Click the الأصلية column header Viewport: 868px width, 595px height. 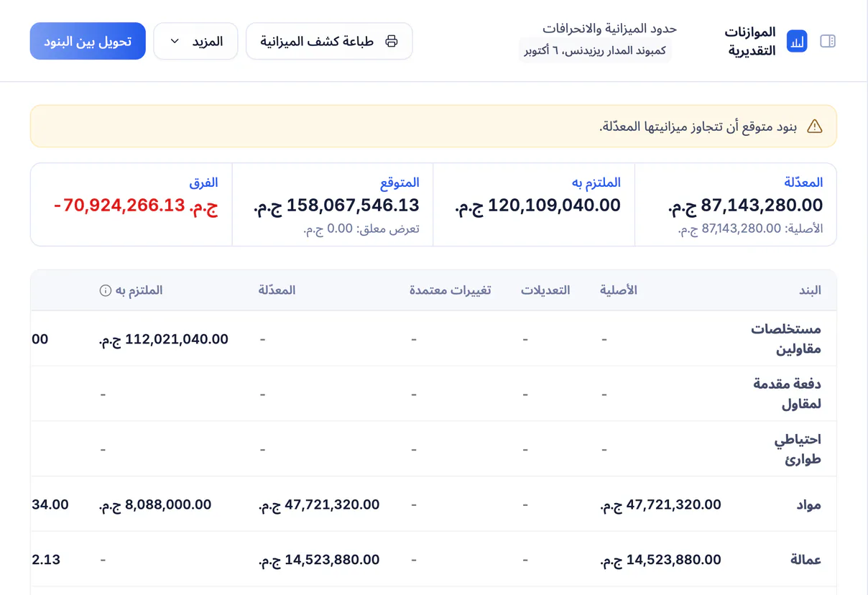tap(619, 290)
